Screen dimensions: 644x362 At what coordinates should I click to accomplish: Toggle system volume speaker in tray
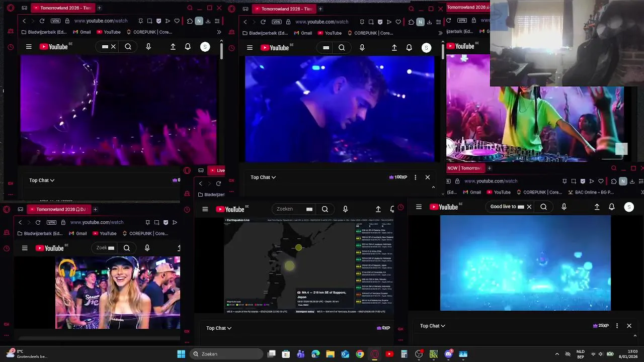coord(600,354)
